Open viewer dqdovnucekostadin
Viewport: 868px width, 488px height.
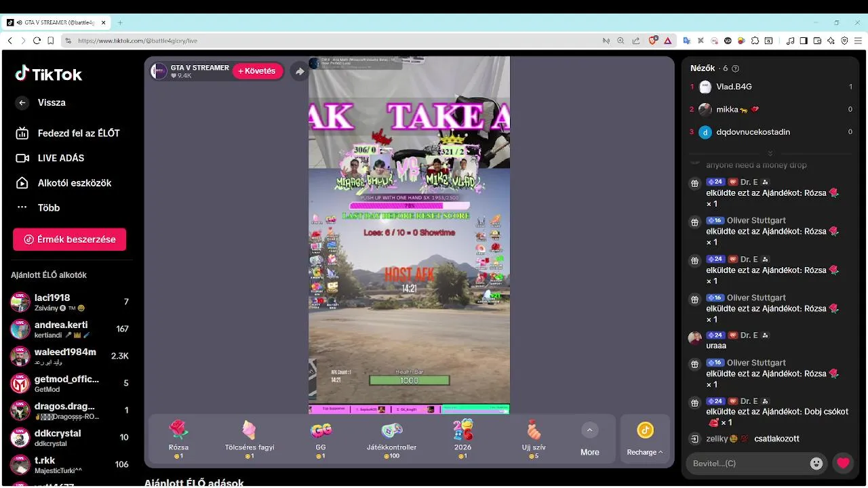click(770, 132)
